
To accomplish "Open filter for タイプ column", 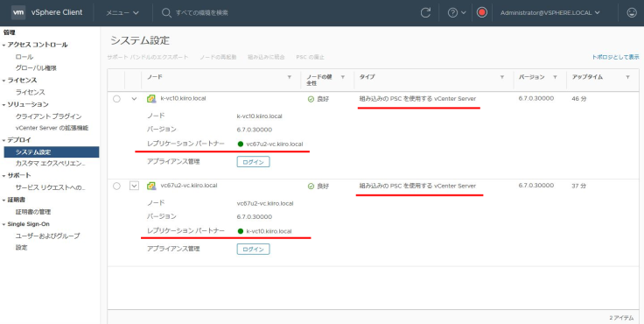I will [502, 77].
